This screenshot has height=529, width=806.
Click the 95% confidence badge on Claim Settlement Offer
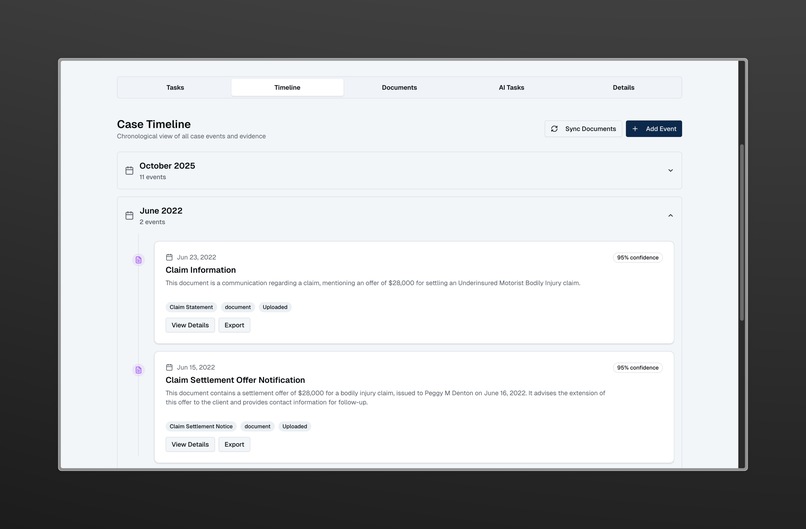(637, 368)
